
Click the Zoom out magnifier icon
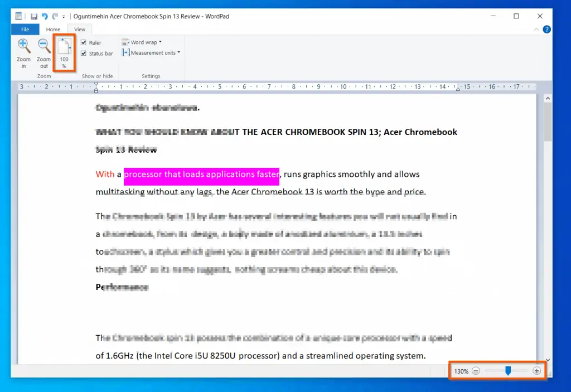(44, 47)
